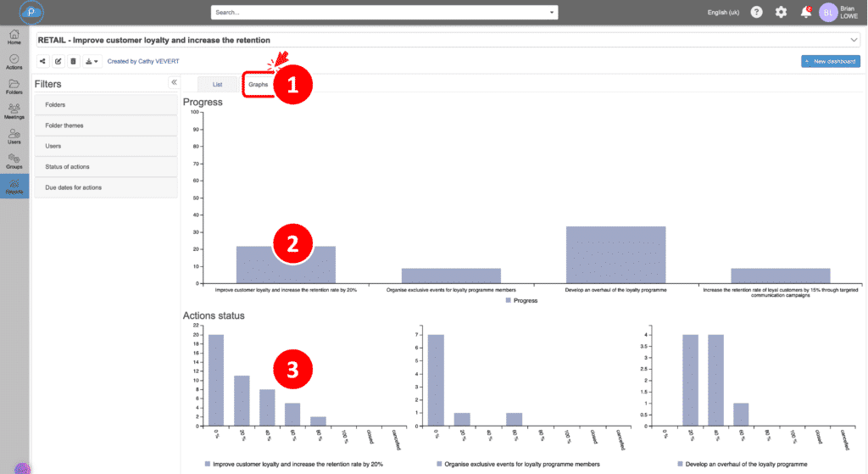The width and height of the screenshot is (868, 474).
Task: Open the export download dropdown
Action: [x=92, y=61]
